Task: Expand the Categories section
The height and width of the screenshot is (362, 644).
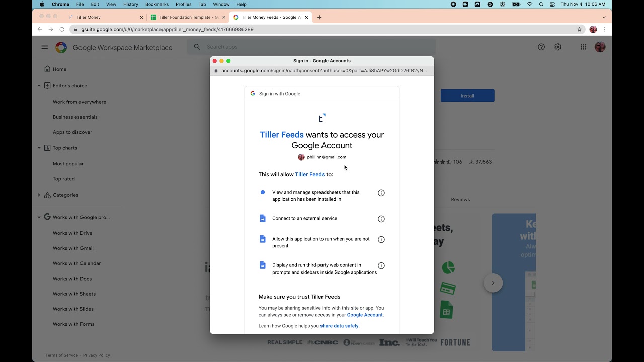Action: (x=39, y=195)
